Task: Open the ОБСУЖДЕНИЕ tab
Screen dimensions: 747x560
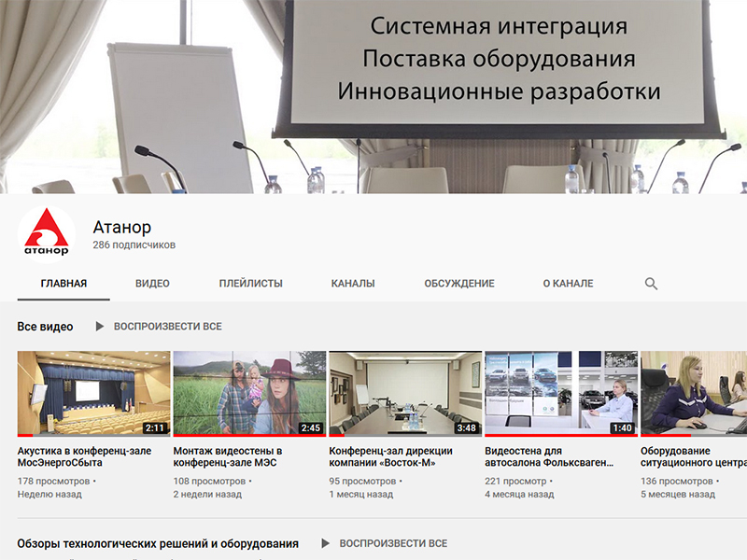Action: pyautogui.click(x=459, y=284)
